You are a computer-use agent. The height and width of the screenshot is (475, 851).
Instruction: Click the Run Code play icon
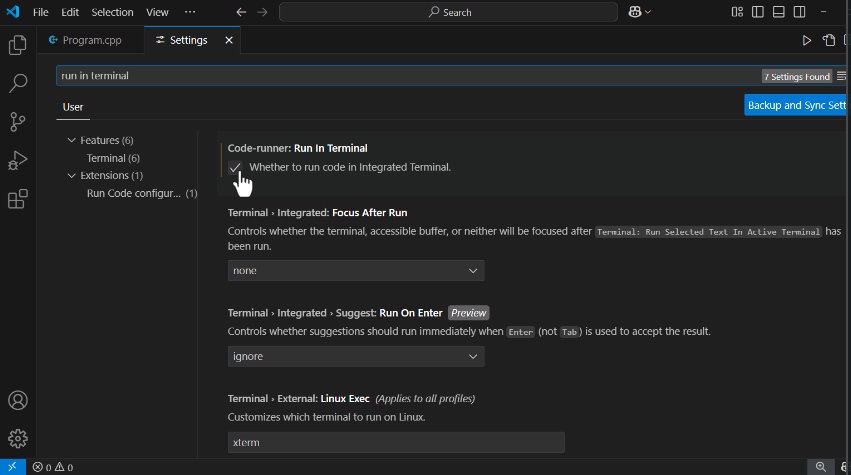click(x=807, y=40)
